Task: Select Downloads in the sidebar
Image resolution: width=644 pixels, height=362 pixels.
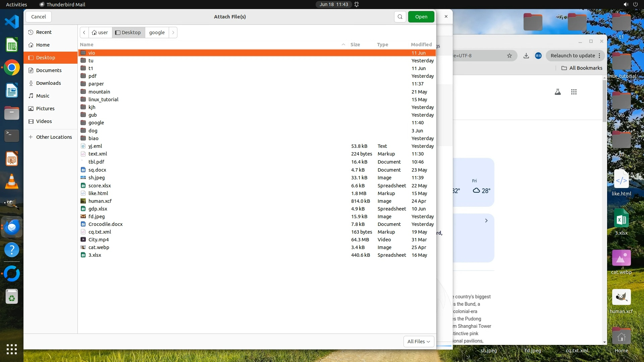Action: pyautogui.click(x=48, y=83)
